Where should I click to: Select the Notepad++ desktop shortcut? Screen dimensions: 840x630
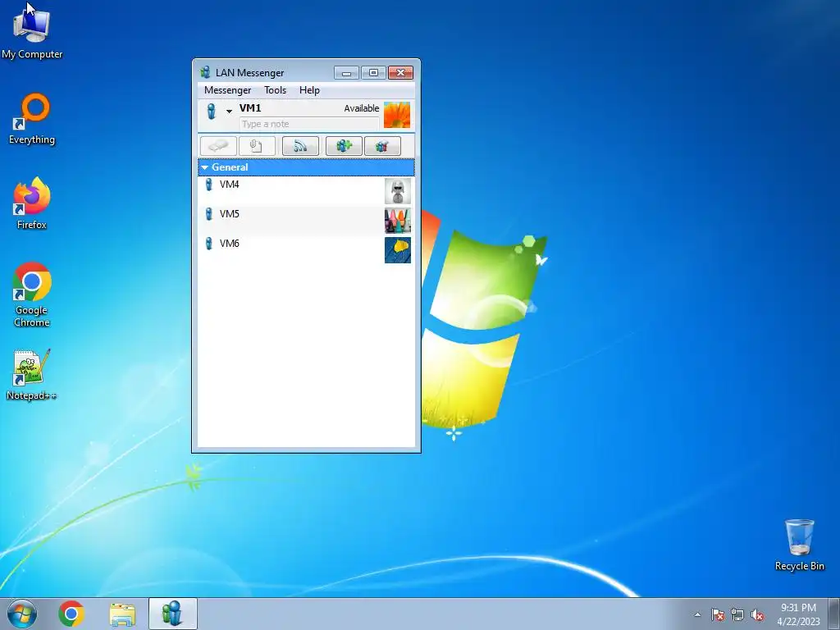pos(32,375)
